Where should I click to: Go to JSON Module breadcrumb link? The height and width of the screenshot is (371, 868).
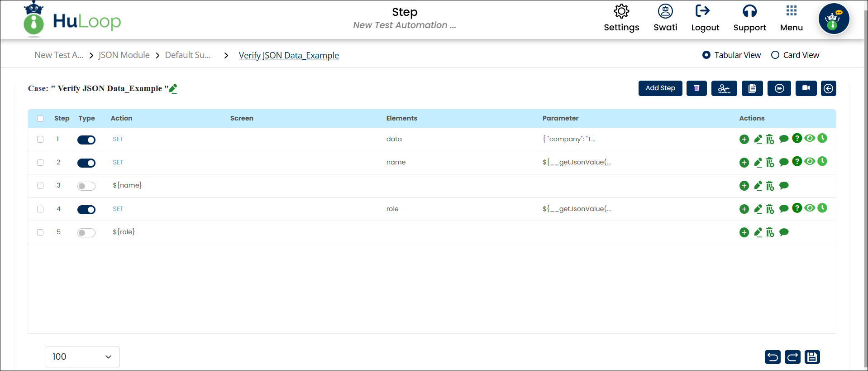tap(124, 55)
